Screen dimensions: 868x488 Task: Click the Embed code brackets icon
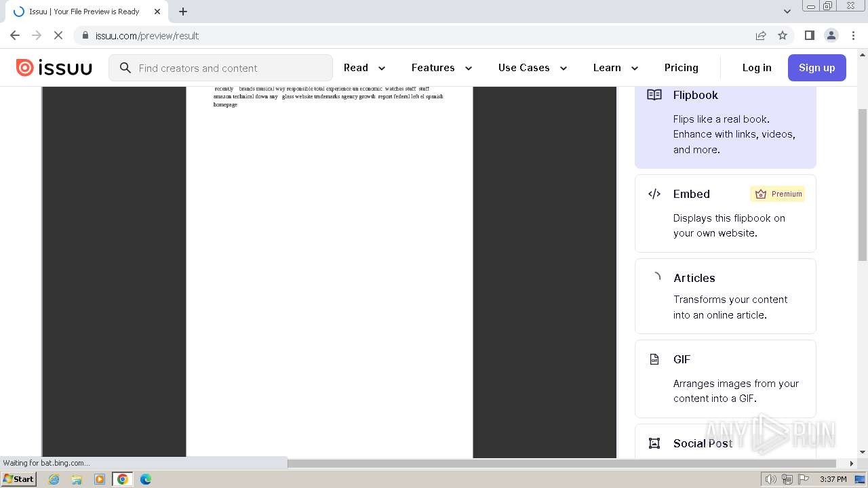point(654,194)
